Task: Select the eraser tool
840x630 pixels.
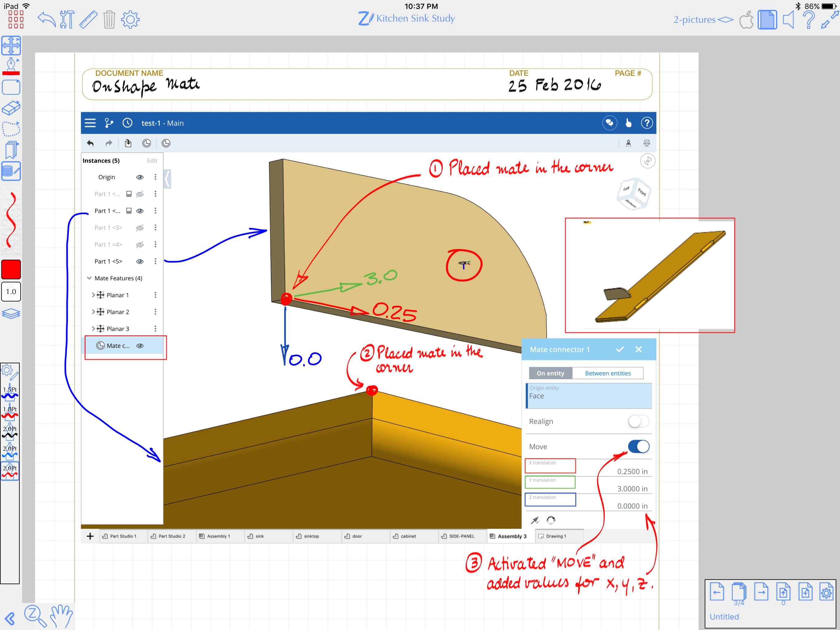Action: tap(11, 108)
